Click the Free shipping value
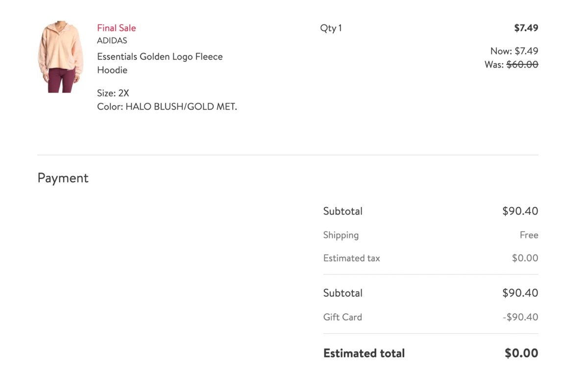Image resolution: width=588 pixels, height=373 pixels. click(529, 235)
